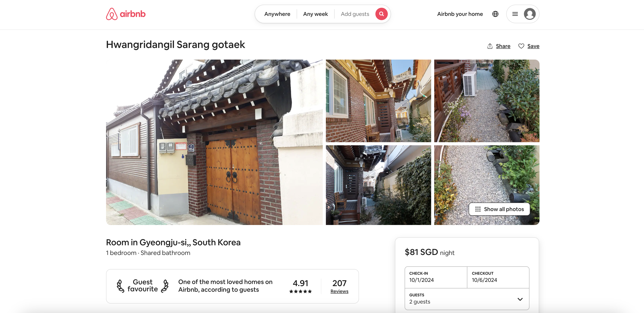Click the 1 bedroom · Shared bathroom text
The image size is (644, 313).
click(x=148, y=253)
